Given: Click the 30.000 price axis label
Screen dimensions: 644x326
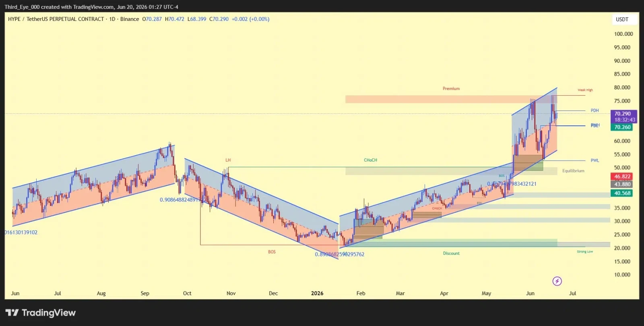Looking at the screenshot, I should coord(622,221).
